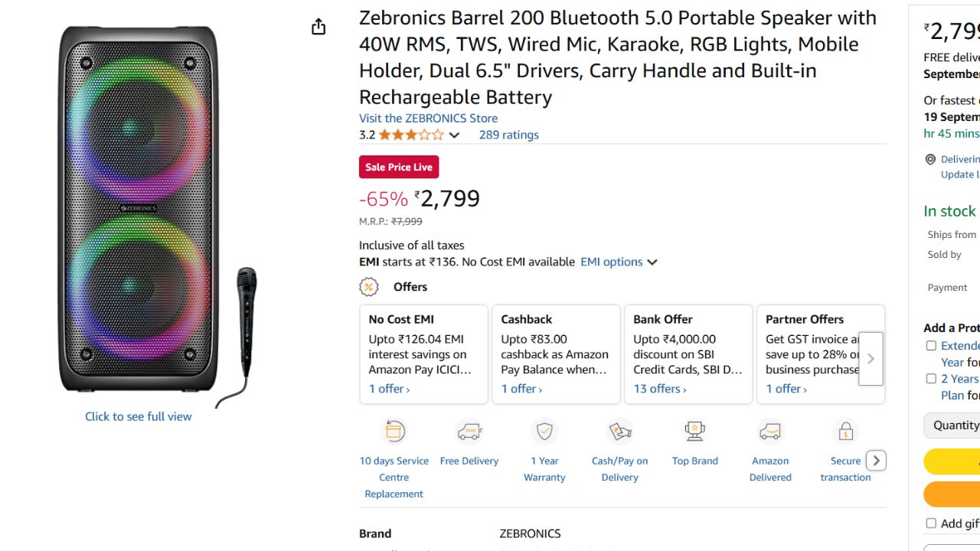
Task: Visit the ZEBRONICS Store link
Action: (428, 118)
